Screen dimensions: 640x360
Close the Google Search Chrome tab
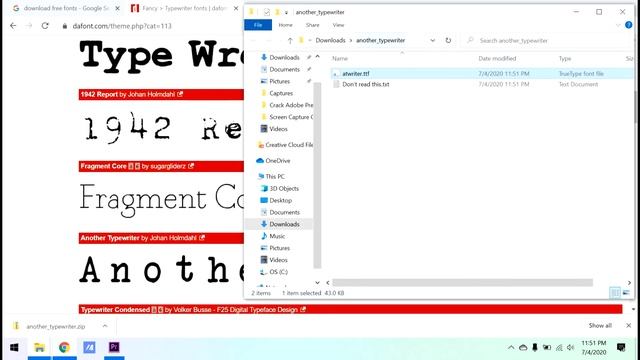click(117, 8)
